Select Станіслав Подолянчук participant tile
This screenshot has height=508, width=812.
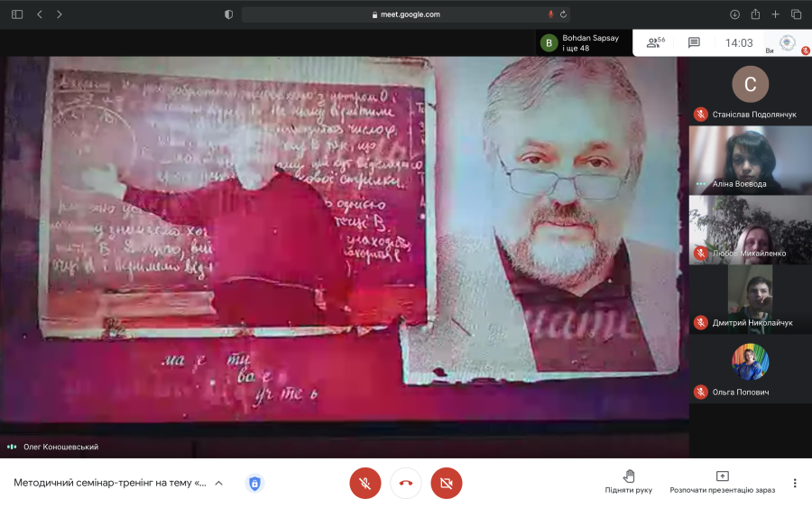(x=751, y=90)
